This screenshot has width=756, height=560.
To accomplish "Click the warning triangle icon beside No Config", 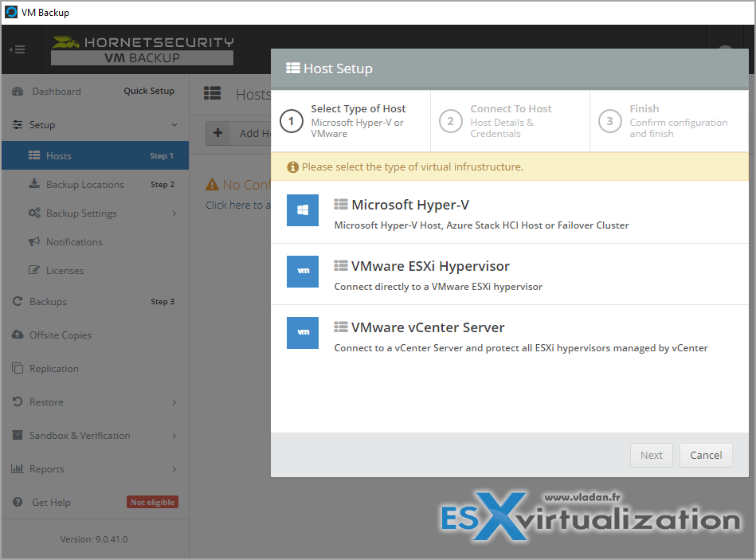I will tap(212, 184).
